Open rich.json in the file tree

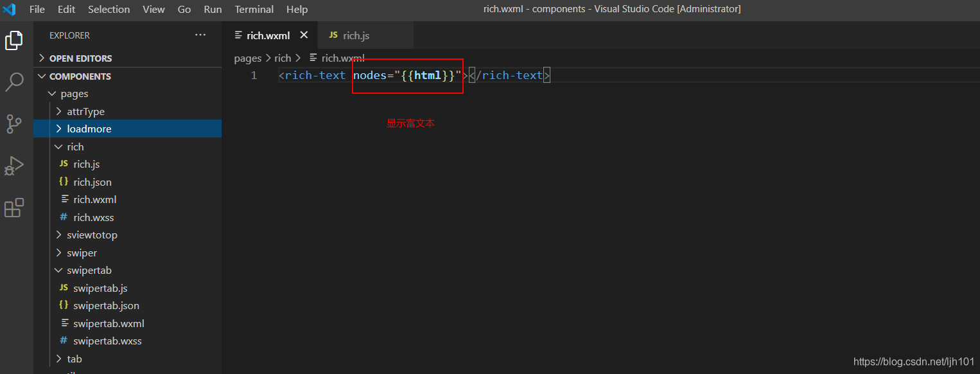(127, 182)
